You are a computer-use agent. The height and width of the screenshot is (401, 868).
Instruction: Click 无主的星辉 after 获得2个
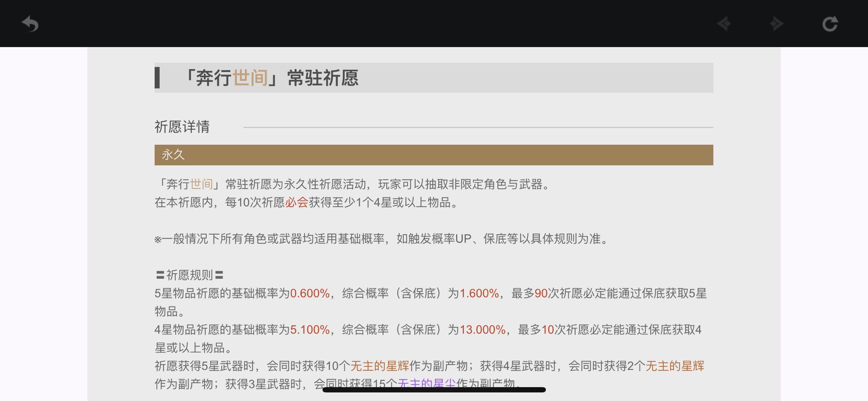click(675, 366)
